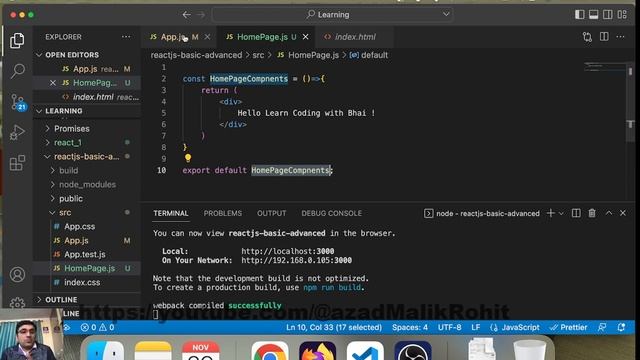This screenshot has height=360, width=640.
Task: Open App.test.js in the file tree
Action: point(87,254)
